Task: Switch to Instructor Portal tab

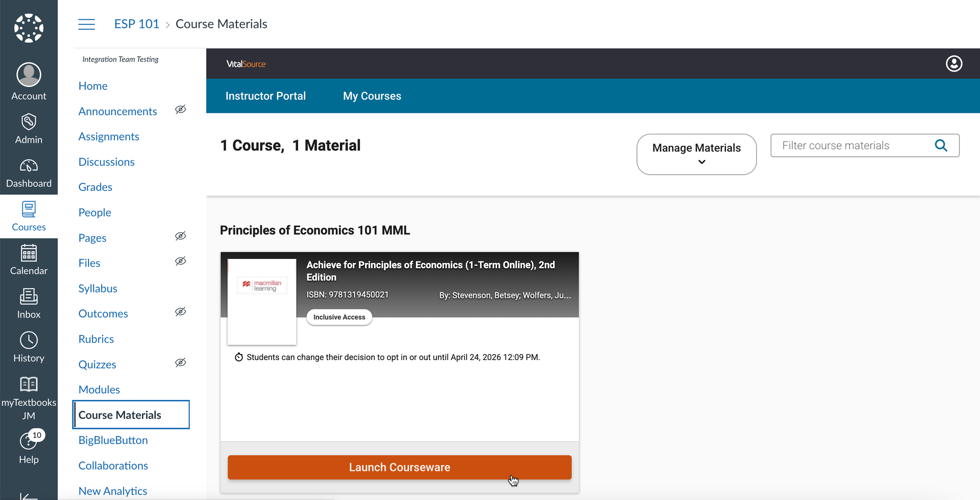Action: [265, 96]
